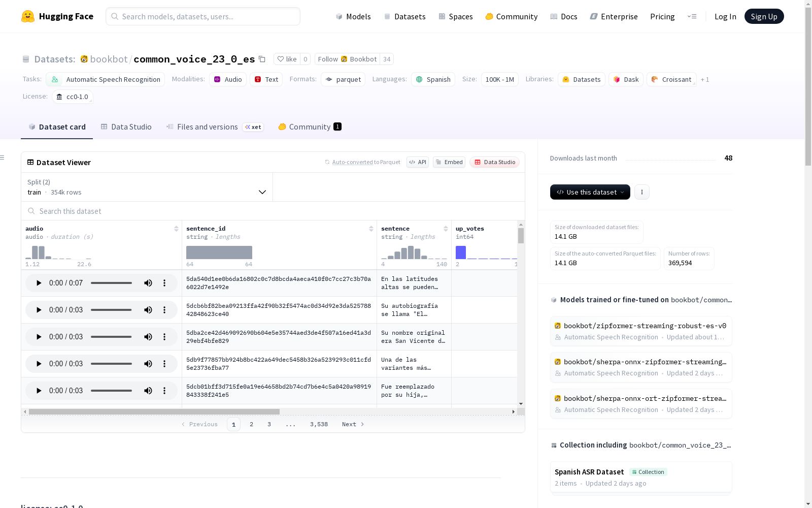
Task: Open audio options in 'Su nombre original' row
Action: point(164,337)
